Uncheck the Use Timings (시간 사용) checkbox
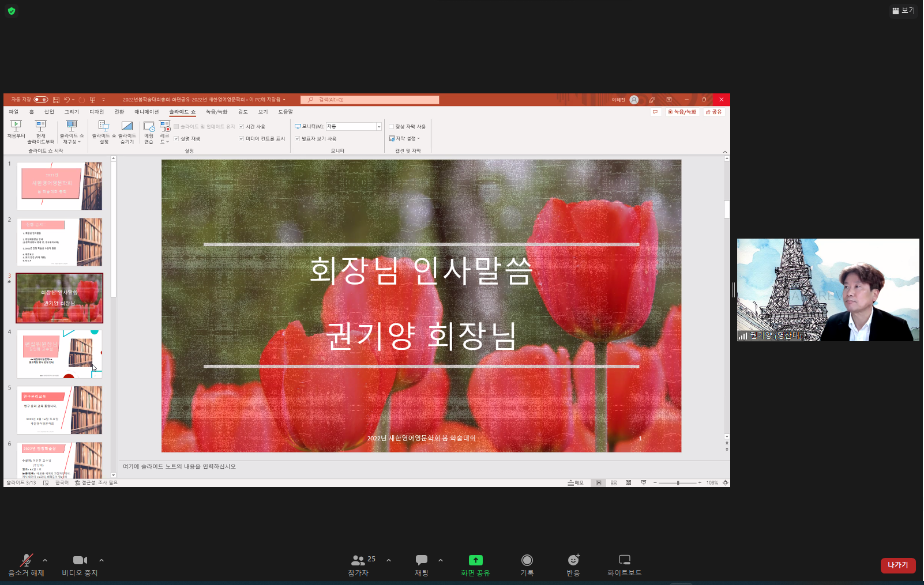924x585 pixels. [242, 127]
